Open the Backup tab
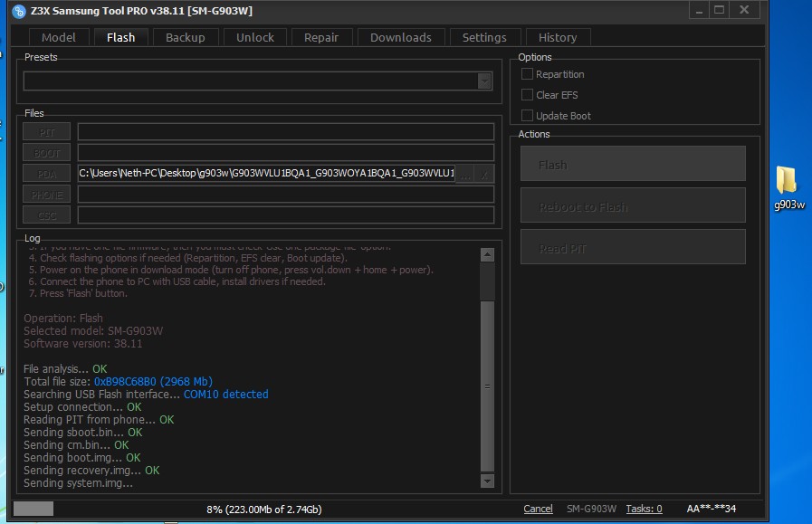The width and height of the screenshot is (812, 524). coord(186,37)
